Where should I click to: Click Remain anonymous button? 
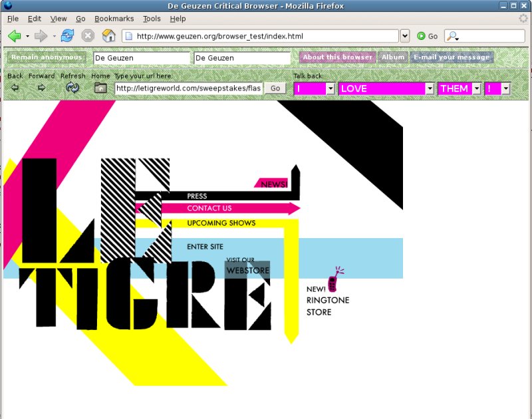click(x=47, y=57)
